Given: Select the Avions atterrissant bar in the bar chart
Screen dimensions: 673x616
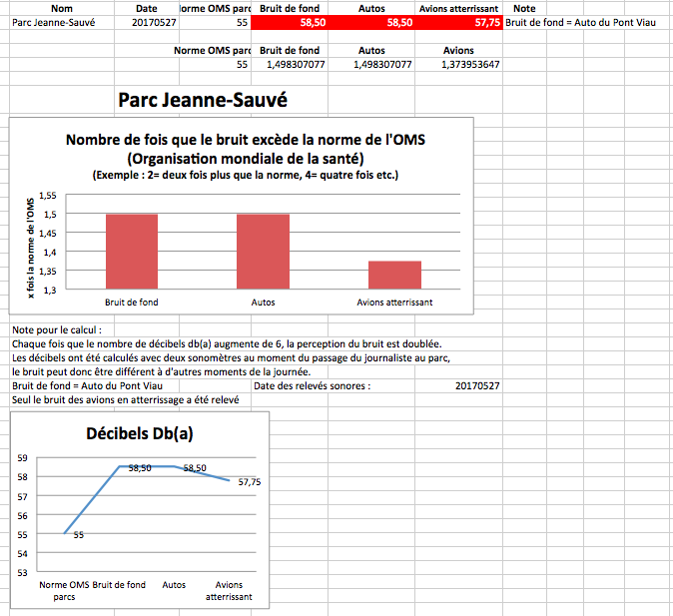Looking at the screenshot, I should coord(394,275).
